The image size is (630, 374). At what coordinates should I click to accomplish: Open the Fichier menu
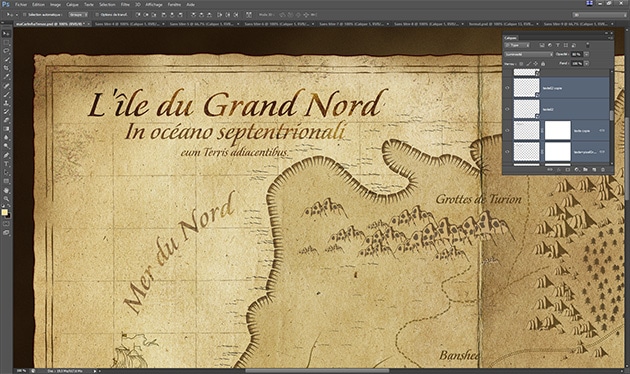(21, 5)
